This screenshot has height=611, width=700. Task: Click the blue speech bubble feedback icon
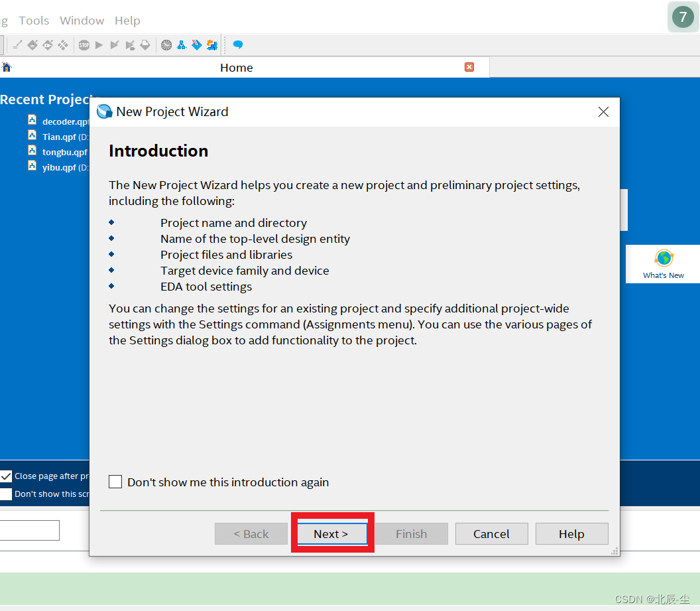click(x=238, y=44)
